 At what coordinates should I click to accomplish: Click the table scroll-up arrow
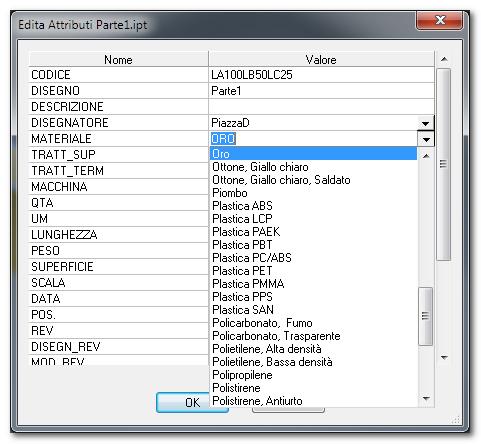(444, 59)
